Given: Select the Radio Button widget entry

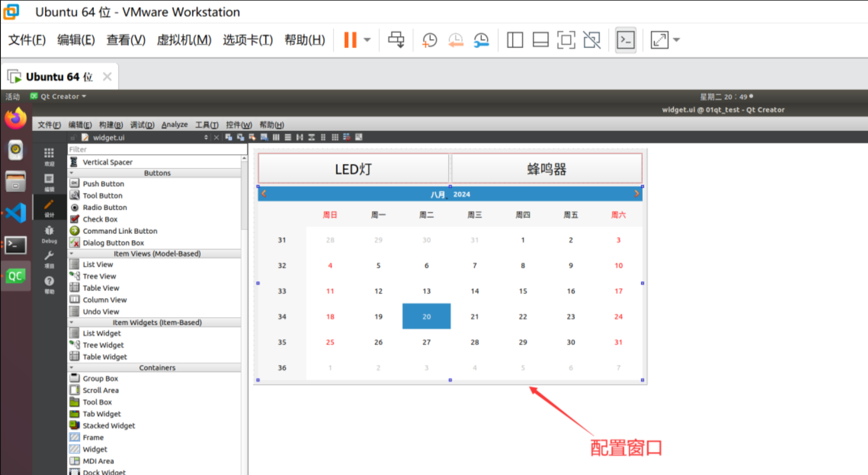Looking at the screenshot, I should tap(105, 207).
